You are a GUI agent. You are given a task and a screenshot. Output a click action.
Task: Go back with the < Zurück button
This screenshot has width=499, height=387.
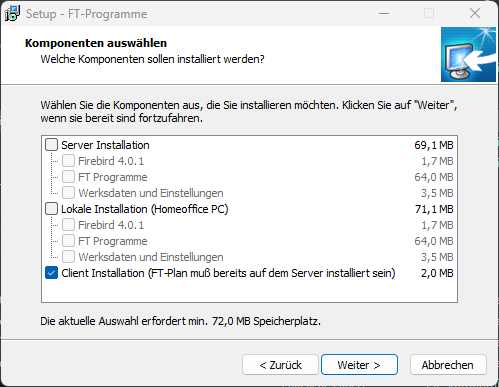click(x=280, y=365)
